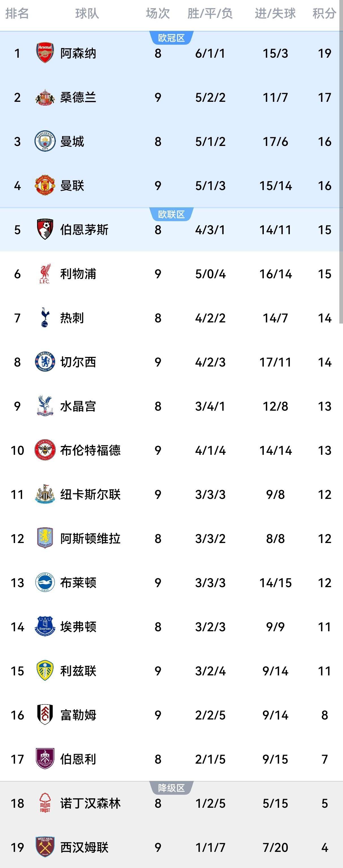Open the 纽卡斯尔联 team link
This screenshot has height=868, width=343.
[x=90, y=494]
